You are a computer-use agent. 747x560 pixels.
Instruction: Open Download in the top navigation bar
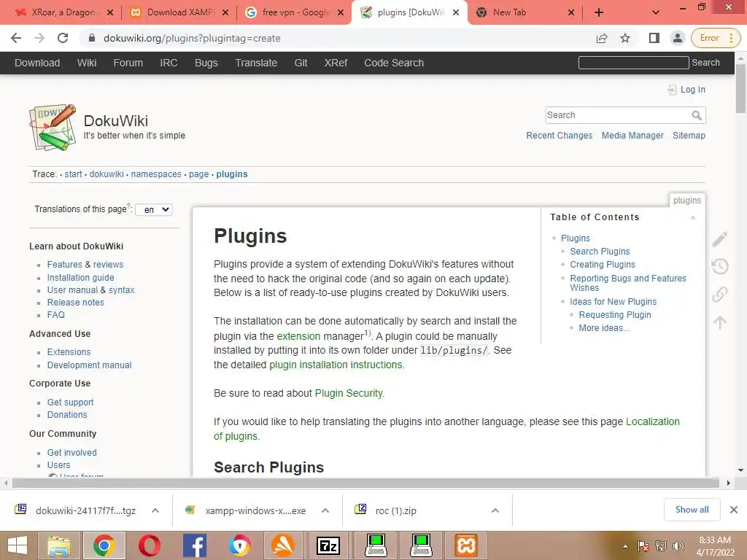tap(37, 63)
